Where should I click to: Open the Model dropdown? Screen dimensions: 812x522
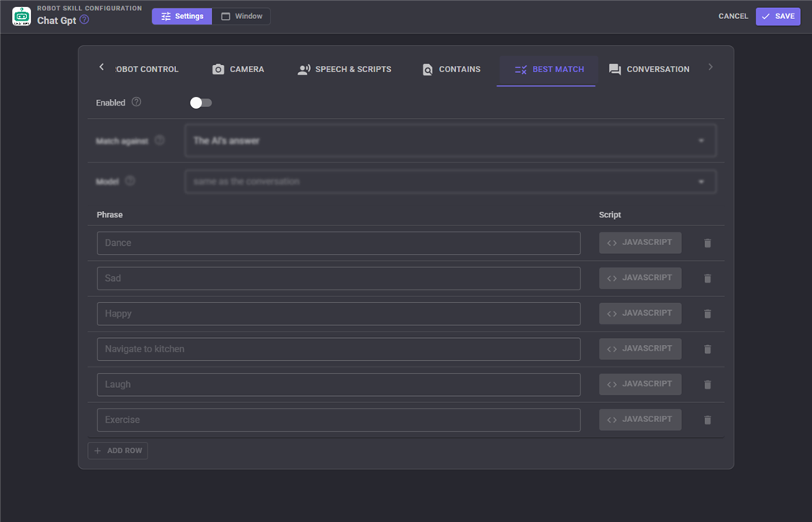(x=450, y=181)
